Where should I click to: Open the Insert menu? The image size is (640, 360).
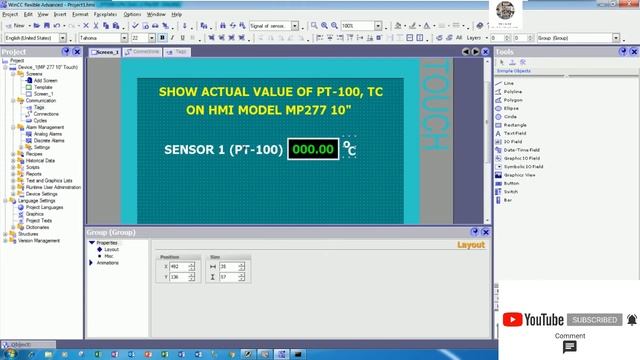pos(60,14)
